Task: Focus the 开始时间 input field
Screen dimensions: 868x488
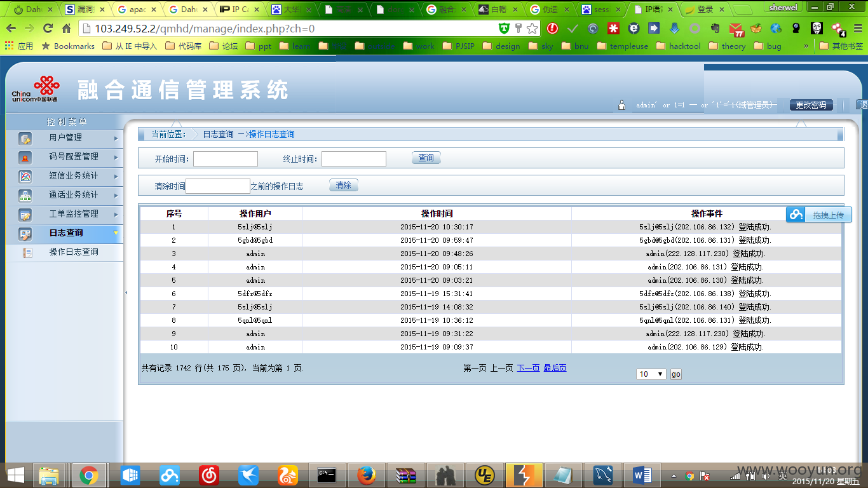Action: pyautogui.click(x=226, y=159)
